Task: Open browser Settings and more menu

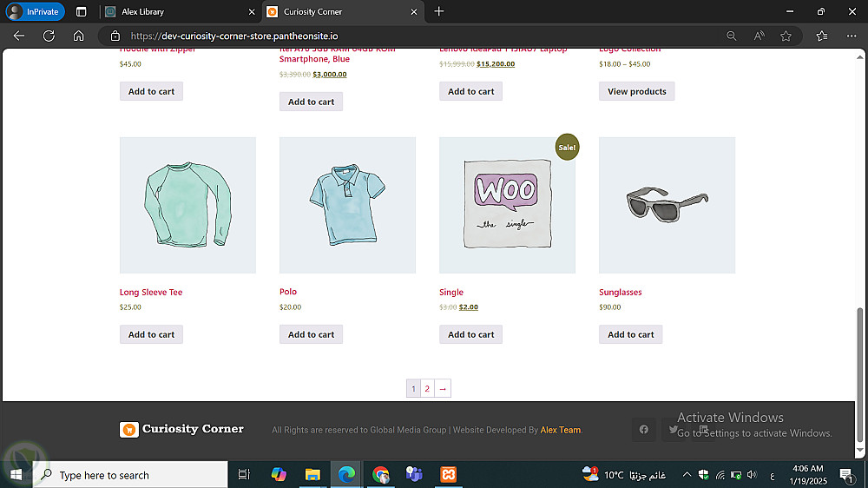Action: tap(852, 36)
